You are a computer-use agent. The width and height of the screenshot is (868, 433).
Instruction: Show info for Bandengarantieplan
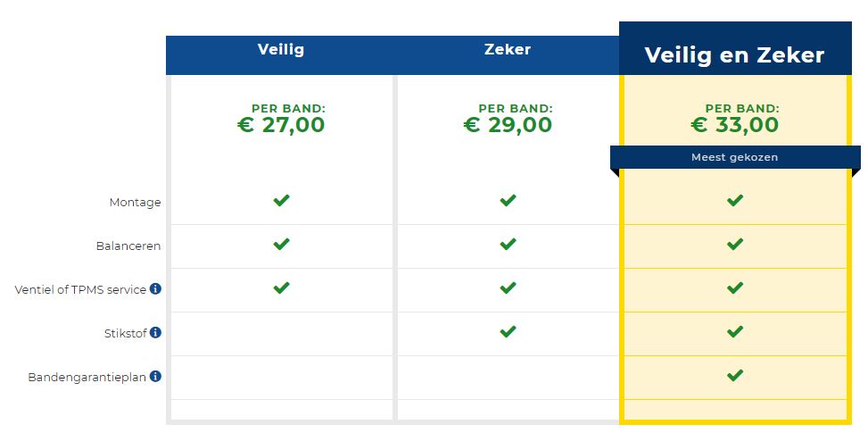tap(155, 377)
